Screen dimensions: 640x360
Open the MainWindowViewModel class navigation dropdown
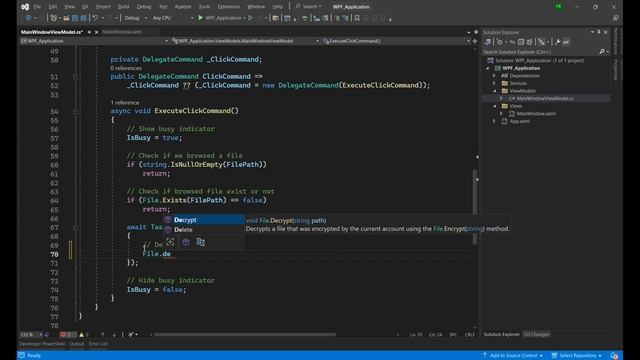pos(245,41)
